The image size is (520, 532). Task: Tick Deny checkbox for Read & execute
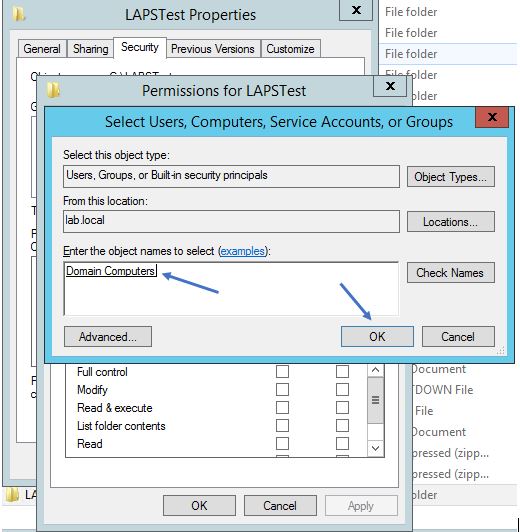342,407
